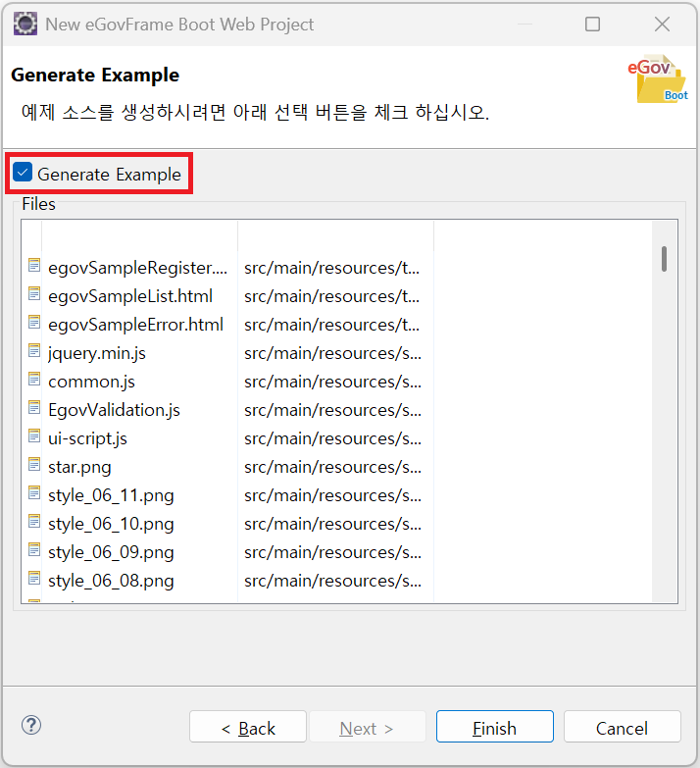
Task: Click the file icon beside egovSampleRegister
Action: coord(34,265)
